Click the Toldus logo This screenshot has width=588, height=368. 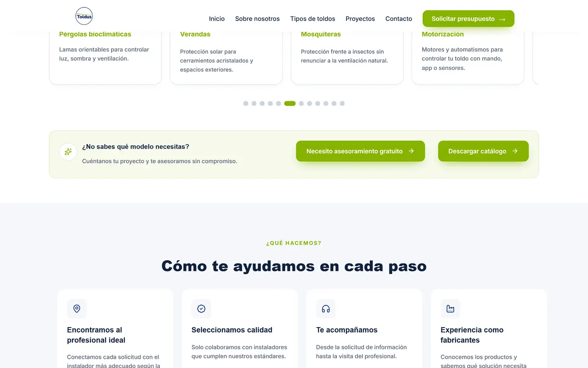tap(84, 17)
